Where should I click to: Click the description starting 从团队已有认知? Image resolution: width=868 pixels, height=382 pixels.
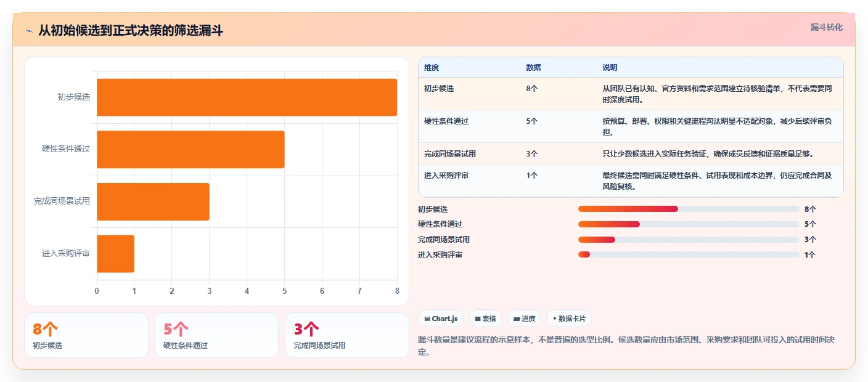click(x=718, y=94)
